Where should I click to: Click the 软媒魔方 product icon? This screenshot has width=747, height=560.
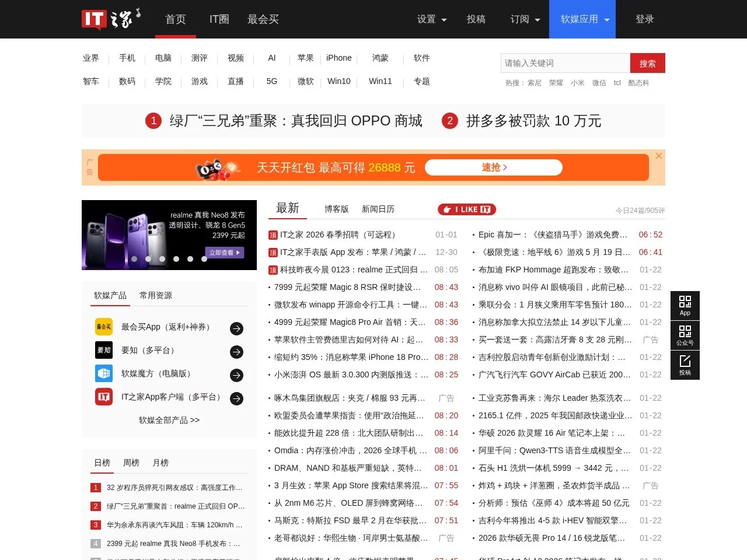pos(104,373)
